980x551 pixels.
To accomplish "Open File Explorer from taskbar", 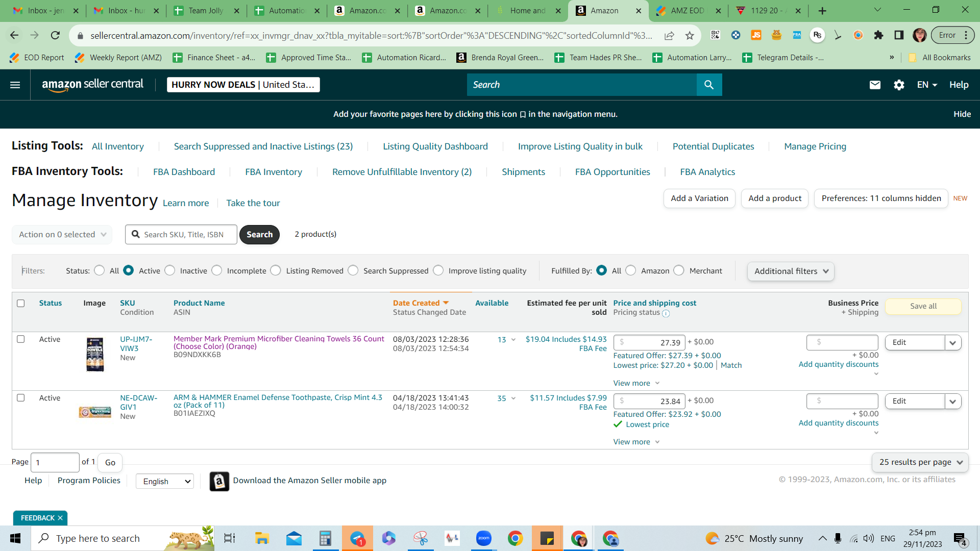I will (x=262, y=538).
